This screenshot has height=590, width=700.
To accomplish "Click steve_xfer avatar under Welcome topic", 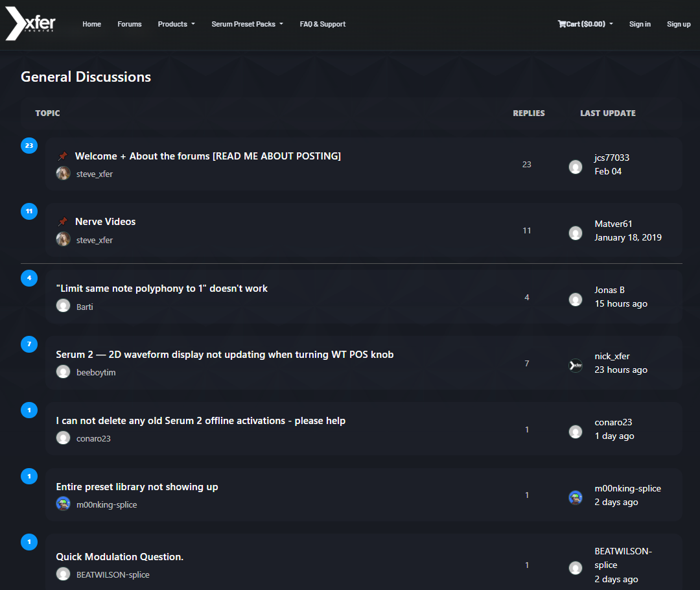I will (x=63, y=174).
